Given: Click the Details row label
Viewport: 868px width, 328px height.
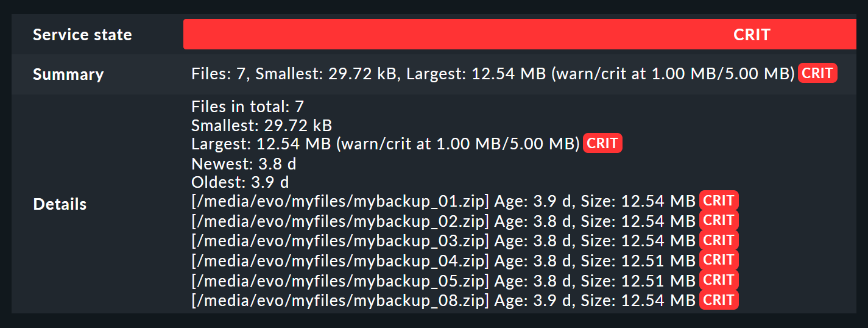Looking at the screenshot, I should point(60,204).
